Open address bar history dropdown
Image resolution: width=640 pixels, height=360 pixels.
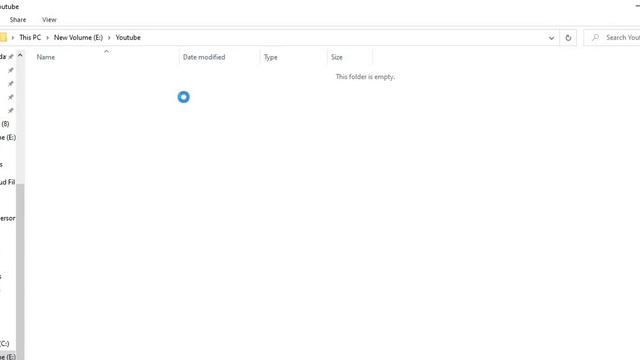(x=551, y=38)
